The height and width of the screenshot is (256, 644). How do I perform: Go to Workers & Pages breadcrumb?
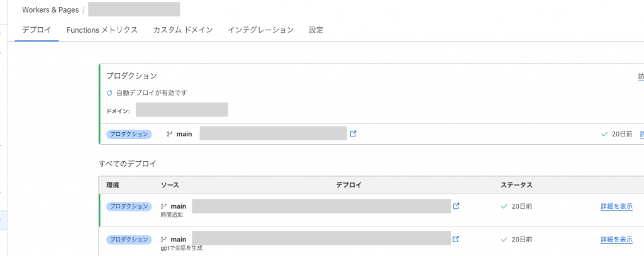point(50,10)
